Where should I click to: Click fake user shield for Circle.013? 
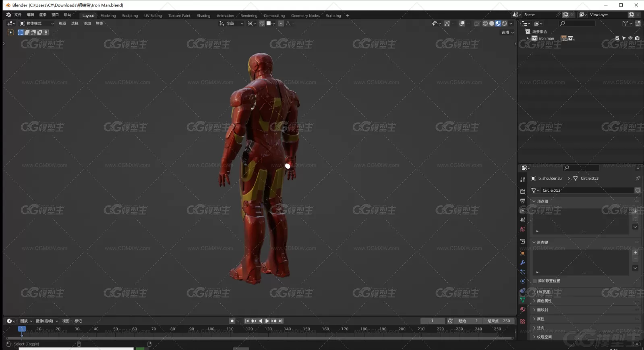[638, 190]
